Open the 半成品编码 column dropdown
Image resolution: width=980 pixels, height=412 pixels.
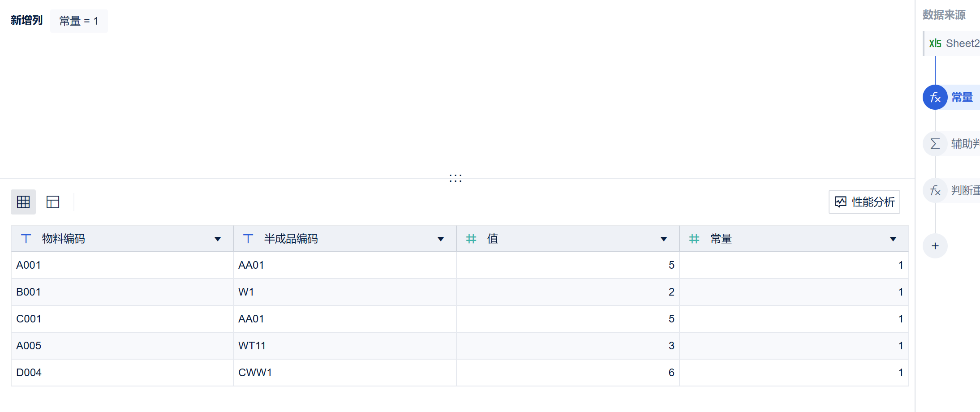pos(441,239)
